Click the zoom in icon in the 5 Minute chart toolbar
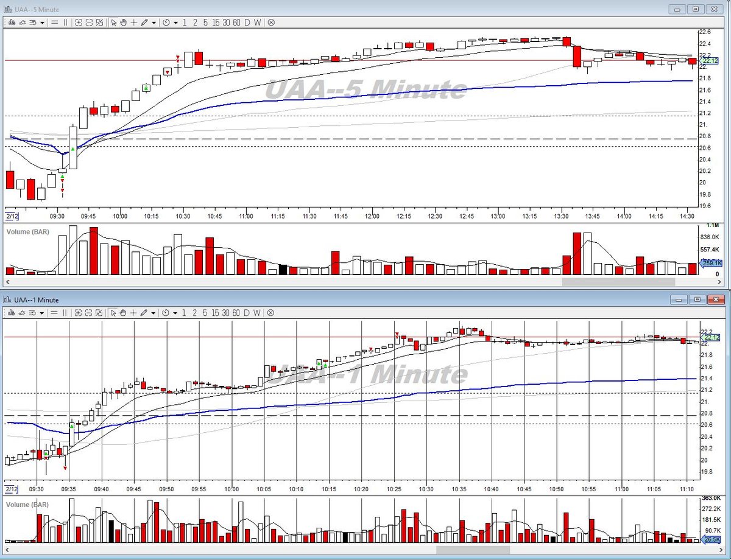 (x=79, y=23)
